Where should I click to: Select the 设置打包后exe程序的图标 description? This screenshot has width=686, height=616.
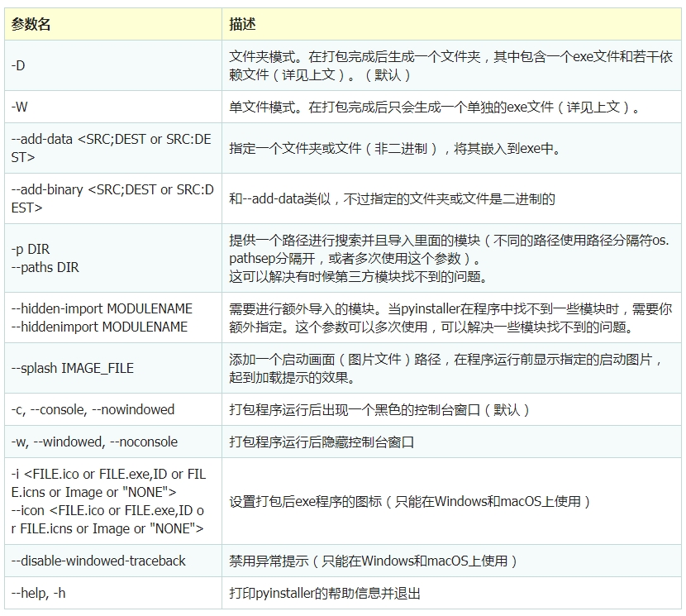(x=410, y=502)
